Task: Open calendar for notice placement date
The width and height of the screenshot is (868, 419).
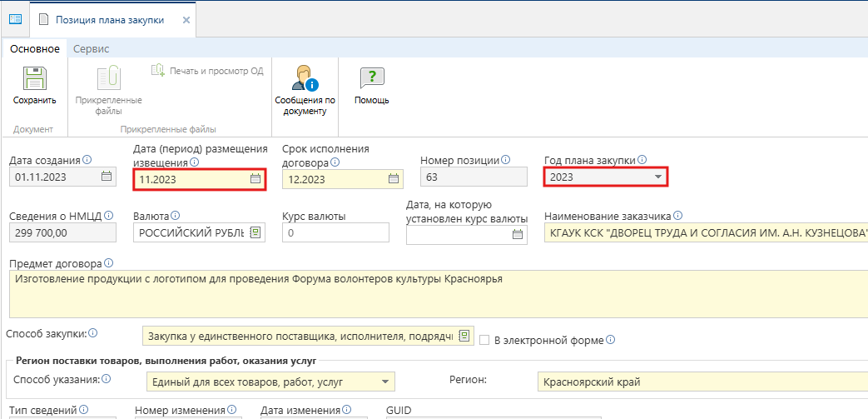Action: (x=255, y=179)
